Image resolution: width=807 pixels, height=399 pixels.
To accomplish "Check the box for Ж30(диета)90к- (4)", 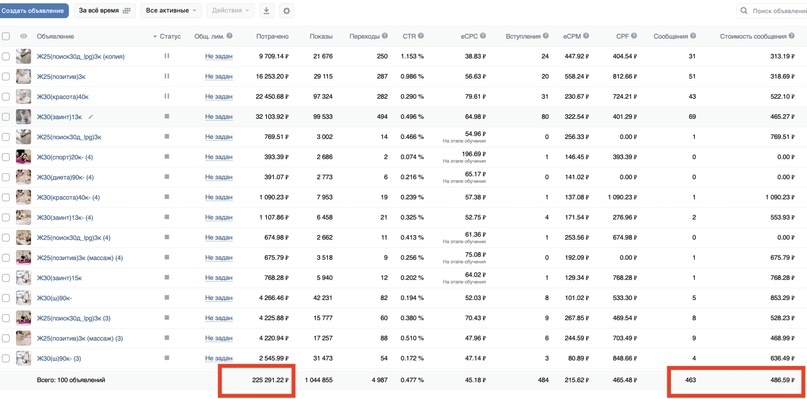I will [x=6, y=177].
